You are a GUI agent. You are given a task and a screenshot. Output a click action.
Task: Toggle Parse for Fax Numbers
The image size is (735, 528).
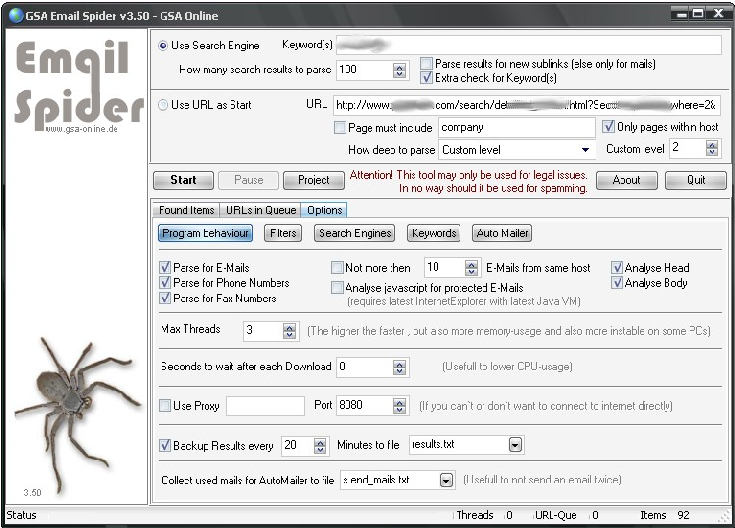pos(165,298)
